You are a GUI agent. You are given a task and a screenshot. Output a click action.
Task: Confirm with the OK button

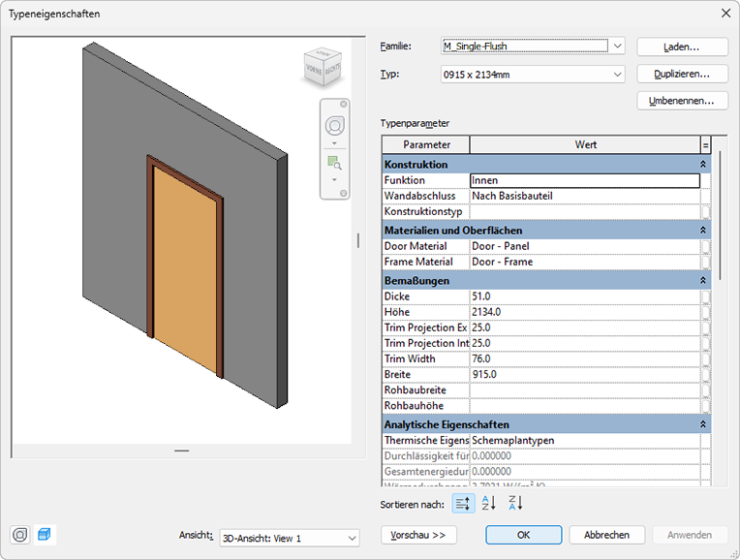523,535
